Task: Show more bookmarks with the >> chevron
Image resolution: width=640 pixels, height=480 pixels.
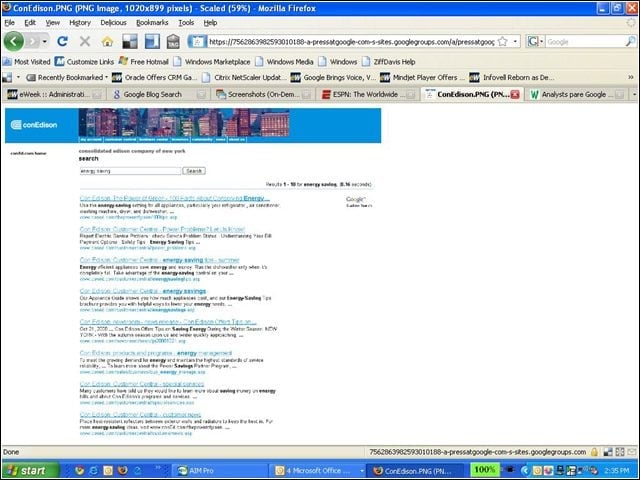Action: [x=631, y=77]
